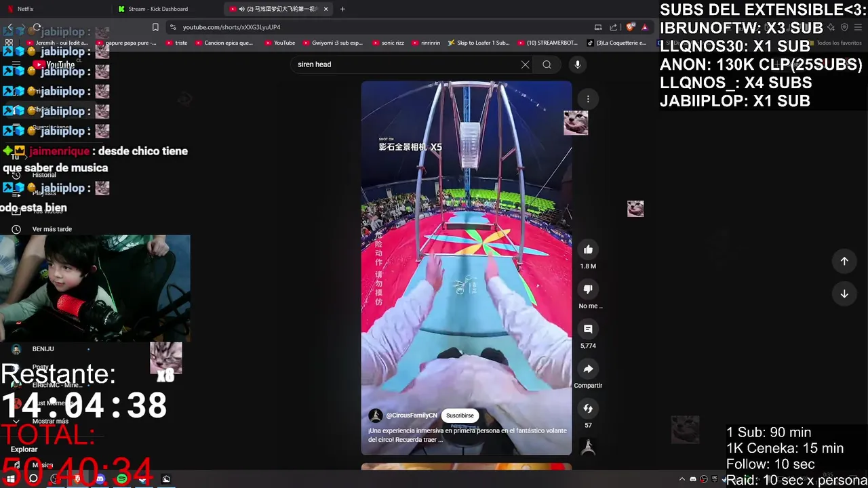Click the 'Explorar' section heading
The height and width of the screenshot is (488, 868).
click(x=24, y=449)
